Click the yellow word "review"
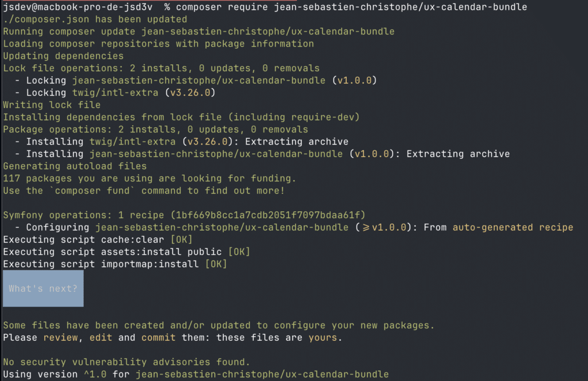 click(x=60, y=337)
